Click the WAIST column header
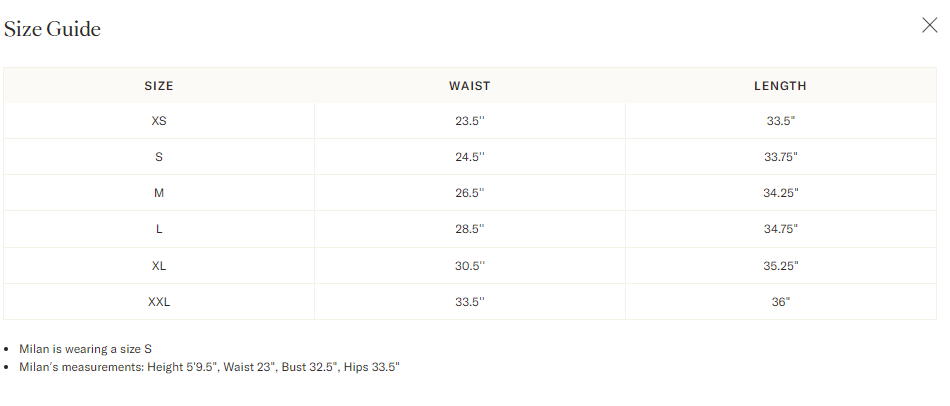Screen dimensions: 950x406 pyautogui.click(x=470, y=86)
